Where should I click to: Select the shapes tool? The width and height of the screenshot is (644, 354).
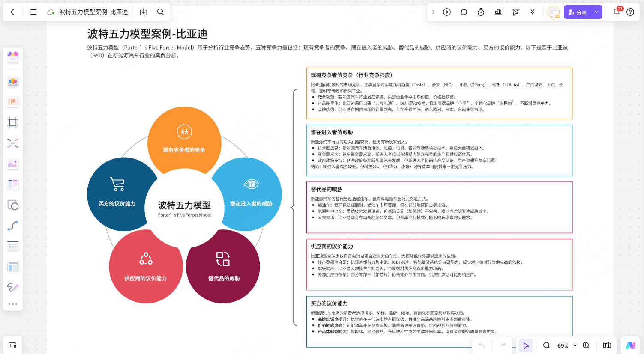[x=13, y=205]
